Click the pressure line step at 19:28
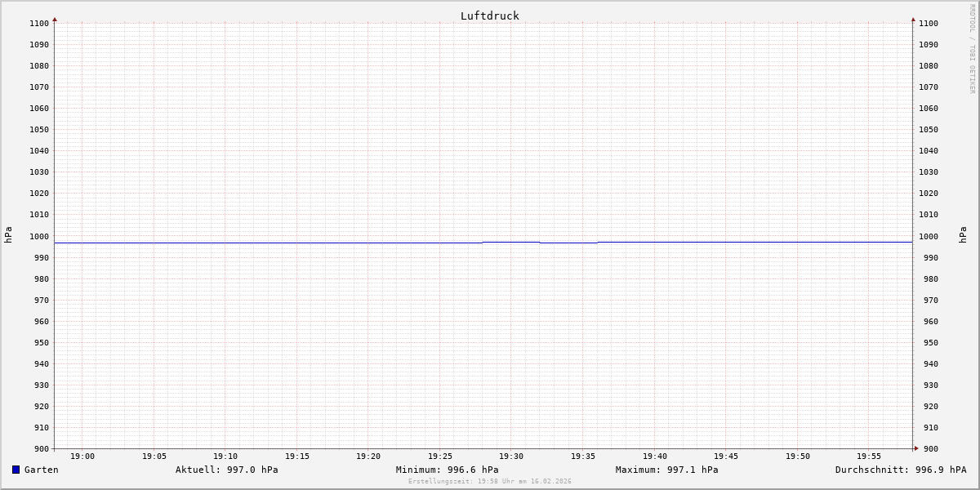This screenshot has height=490, width=980. coord(483,243)
